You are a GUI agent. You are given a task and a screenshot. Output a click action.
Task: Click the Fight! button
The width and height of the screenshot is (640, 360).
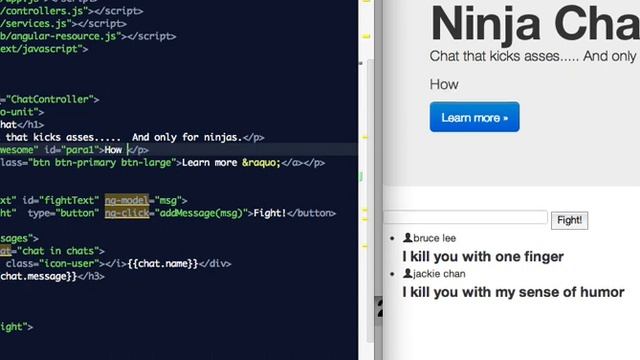click(x=569, y=220)
